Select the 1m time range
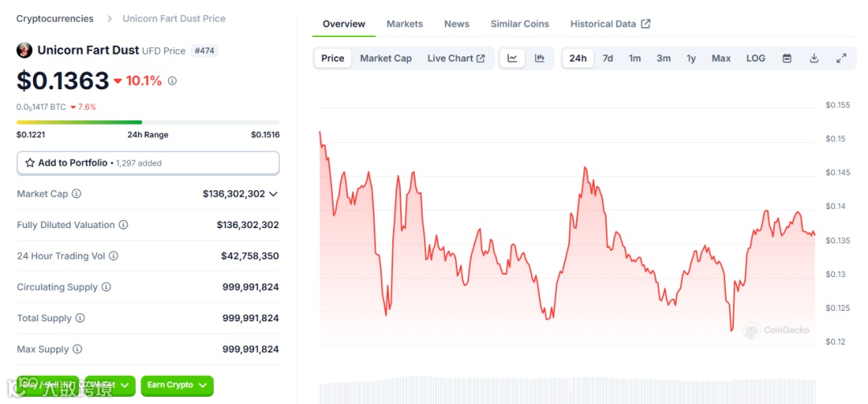 634,58
